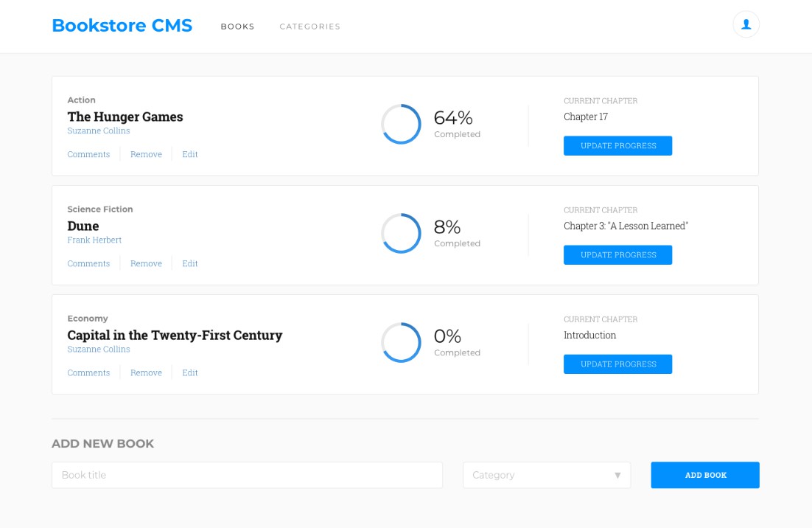
Task: Go to the Books nav item
Action: pos(237,27)
